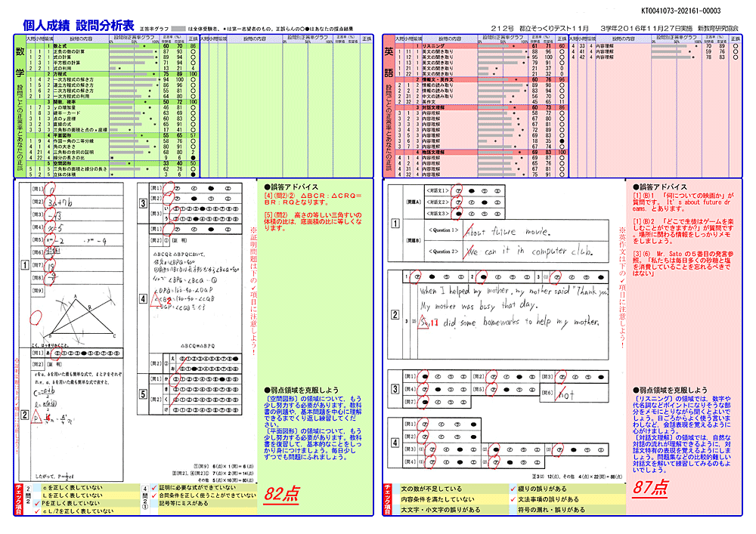This screenshot has height=534, width=756.
Task: Click handwritten answer 'We can it in computer club.'
Action: point(529,251)
